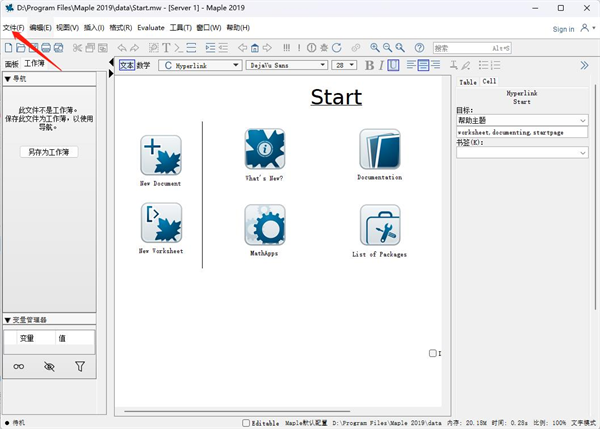The image size is (600, 429).
Task: Enable the Editable checkbox in status bar
Action: [x=248, y=423]
